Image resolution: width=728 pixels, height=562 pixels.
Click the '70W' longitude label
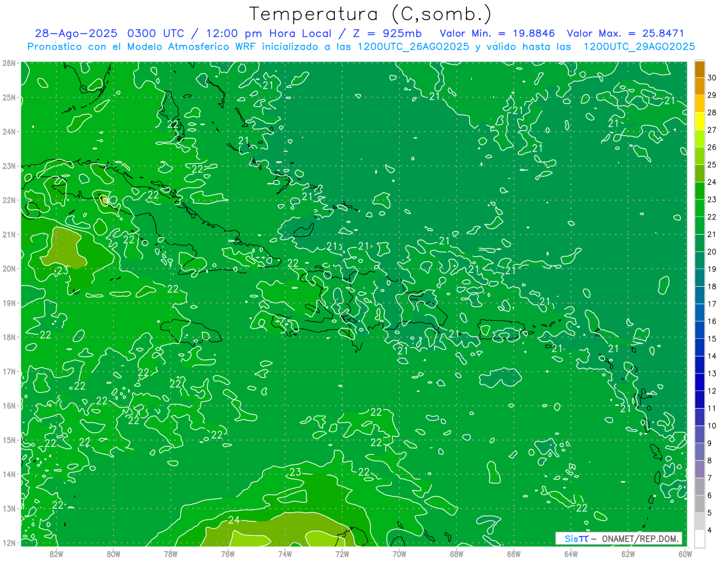399,554
